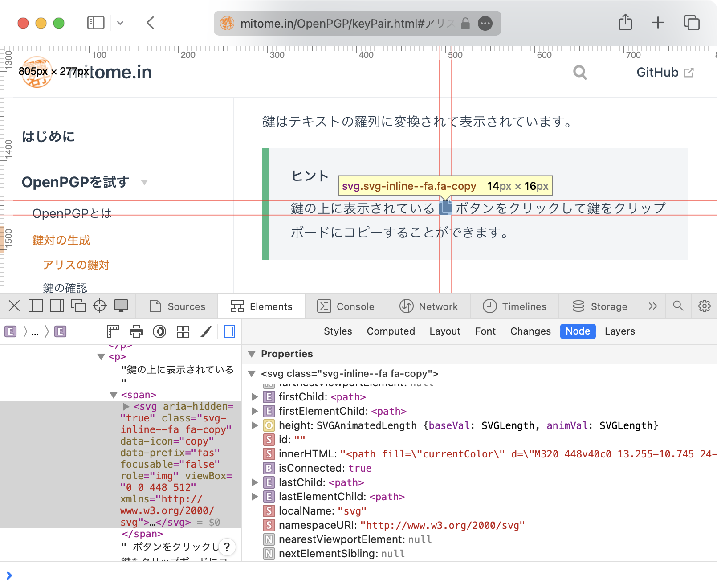717x588 pixels.
Task: Click the copy icon in hint text
Action: (x=445, y=208)
